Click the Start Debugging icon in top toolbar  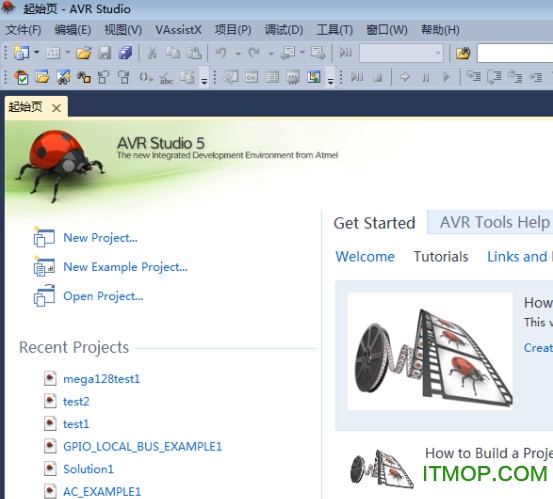click(x=346, y=53)
